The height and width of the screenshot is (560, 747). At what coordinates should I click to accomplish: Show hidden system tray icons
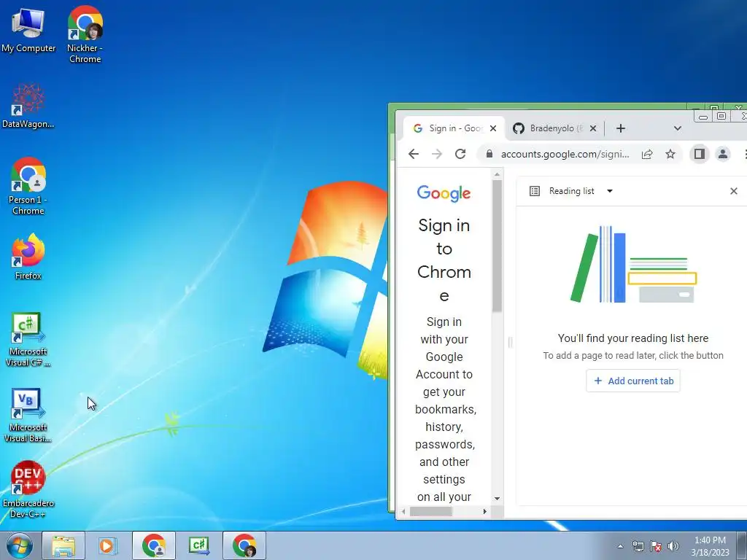coord(620,546)
